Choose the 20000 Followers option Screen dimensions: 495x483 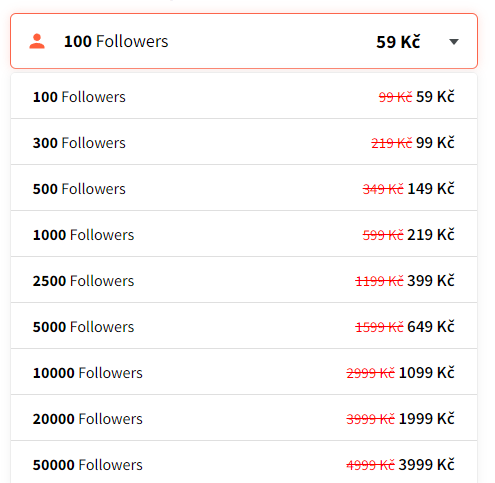[x=244, y=419]
